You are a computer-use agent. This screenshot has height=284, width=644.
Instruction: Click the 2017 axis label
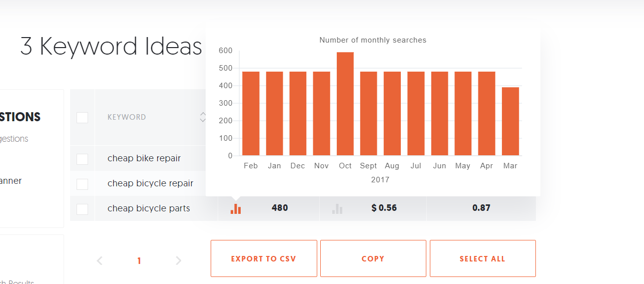pyautogui.click(x=380, y=180)
